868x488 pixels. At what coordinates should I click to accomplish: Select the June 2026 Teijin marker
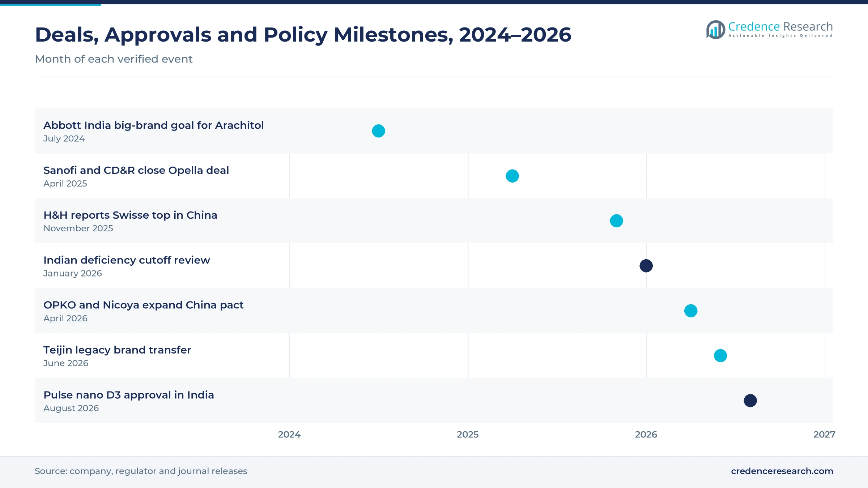pos(720,356)
